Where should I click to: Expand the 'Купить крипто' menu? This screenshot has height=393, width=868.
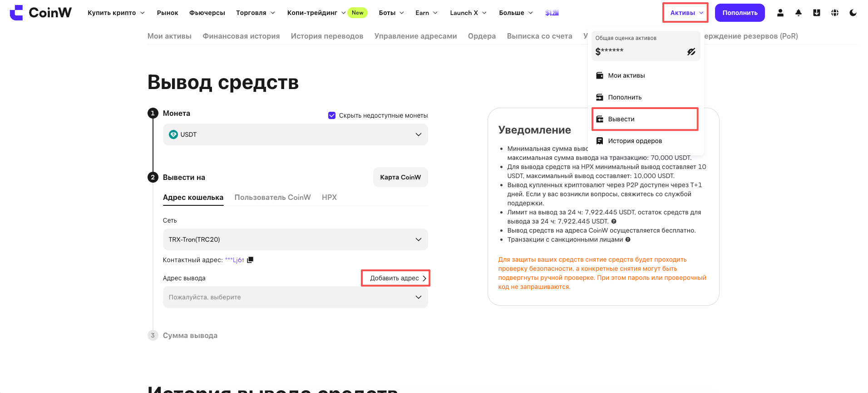pyautogui.click(x=116, y=13)
